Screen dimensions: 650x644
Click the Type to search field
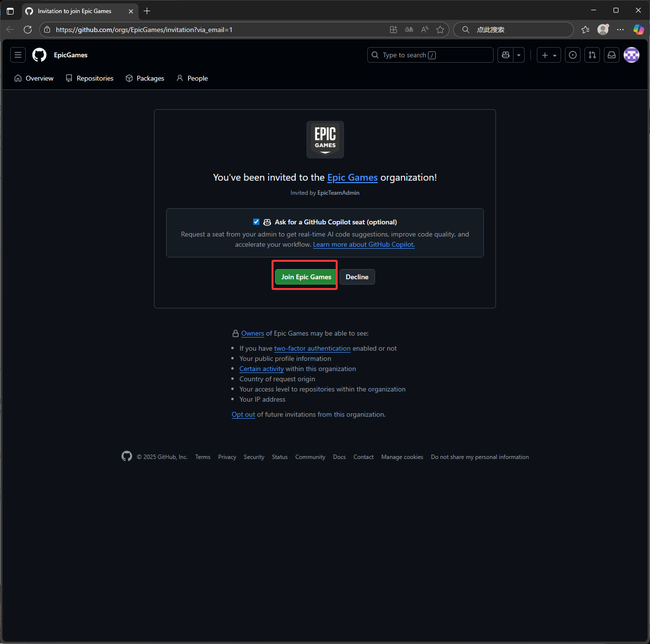430,55
